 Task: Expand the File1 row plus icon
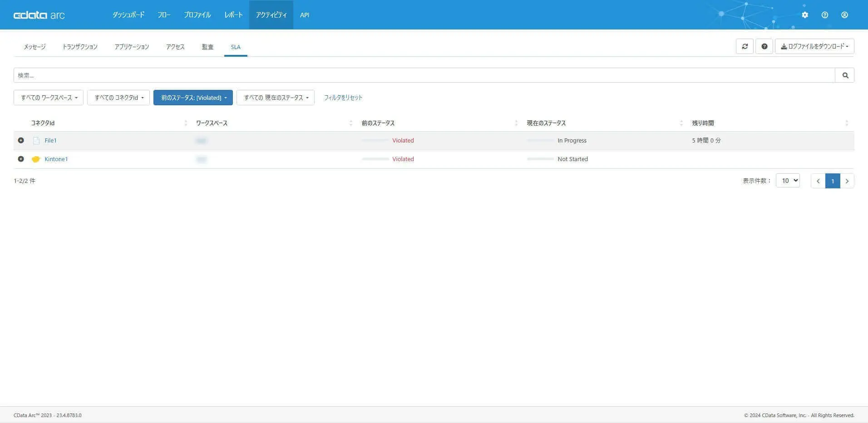tap(21, 140)
